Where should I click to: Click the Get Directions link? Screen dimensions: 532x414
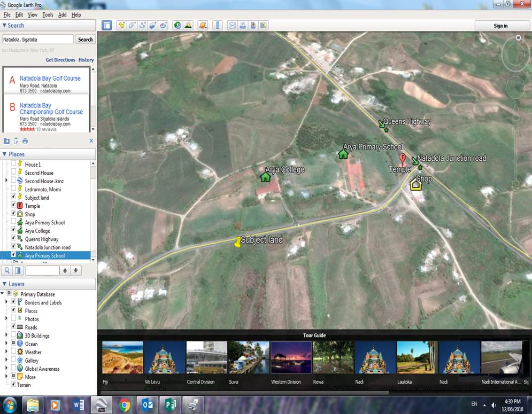60,60
